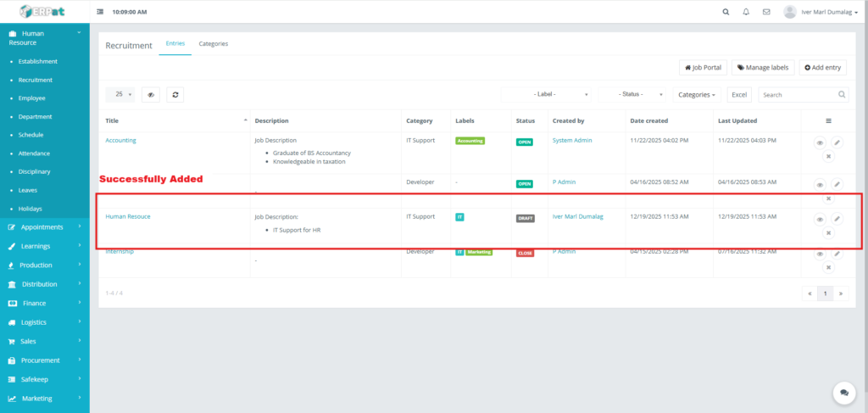Open the chat bubble icon
The height and width of the screenshot is (413, 868).
click(x=844, y=392)
